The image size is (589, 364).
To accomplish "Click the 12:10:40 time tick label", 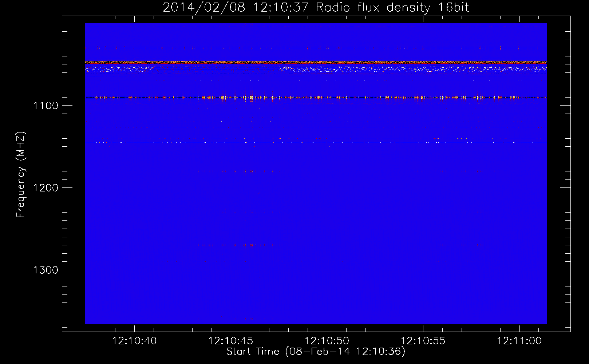I will (134, 341).
